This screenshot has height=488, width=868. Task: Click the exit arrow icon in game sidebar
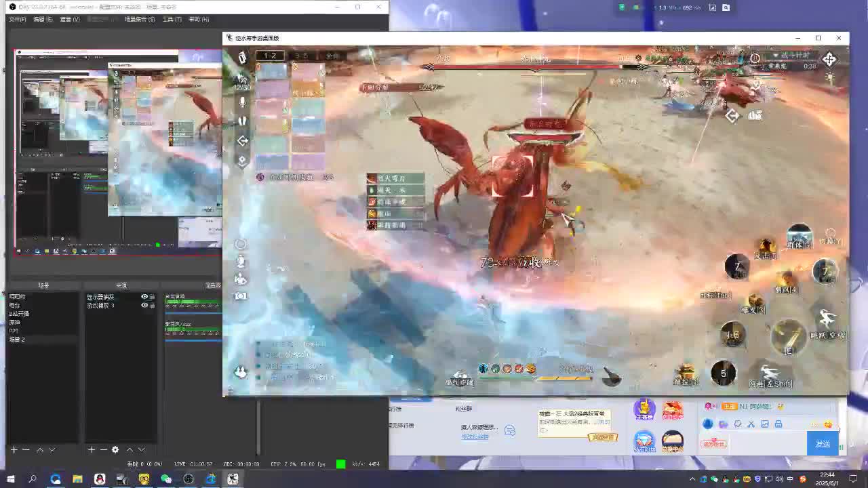pyautogui.click(x=242, y=140)
